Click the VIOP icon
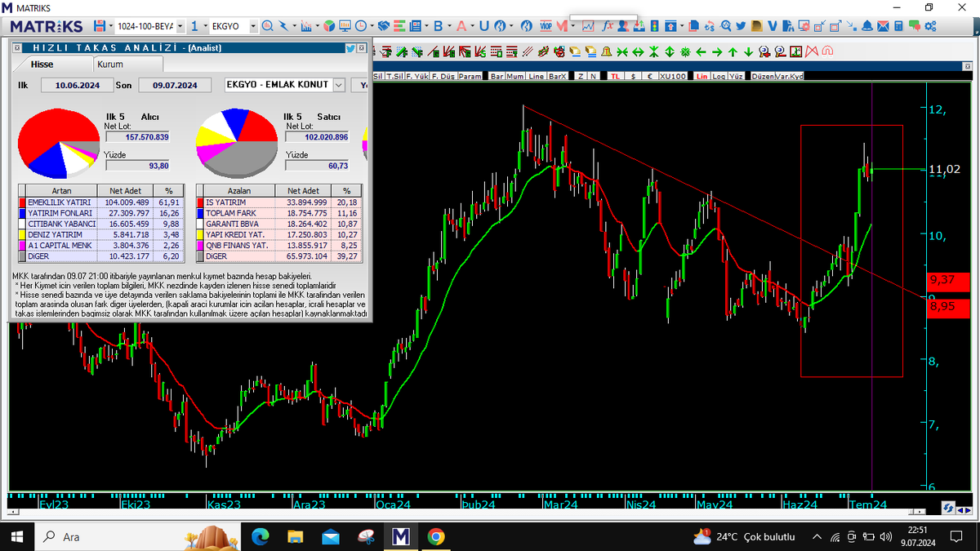This screenshot has width=980, height=551. click(x=546, y=26)
